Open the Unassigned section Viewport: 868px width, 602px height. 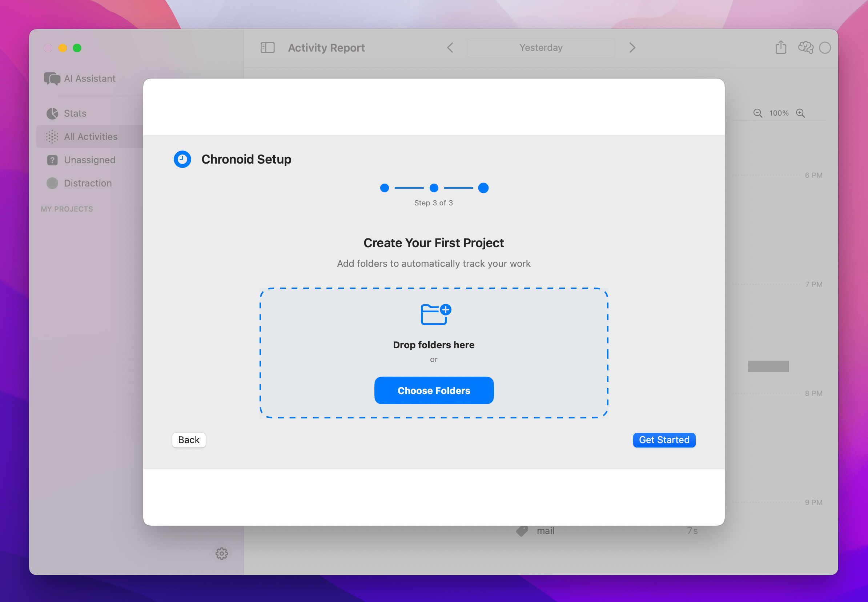(x=89, y=160)
